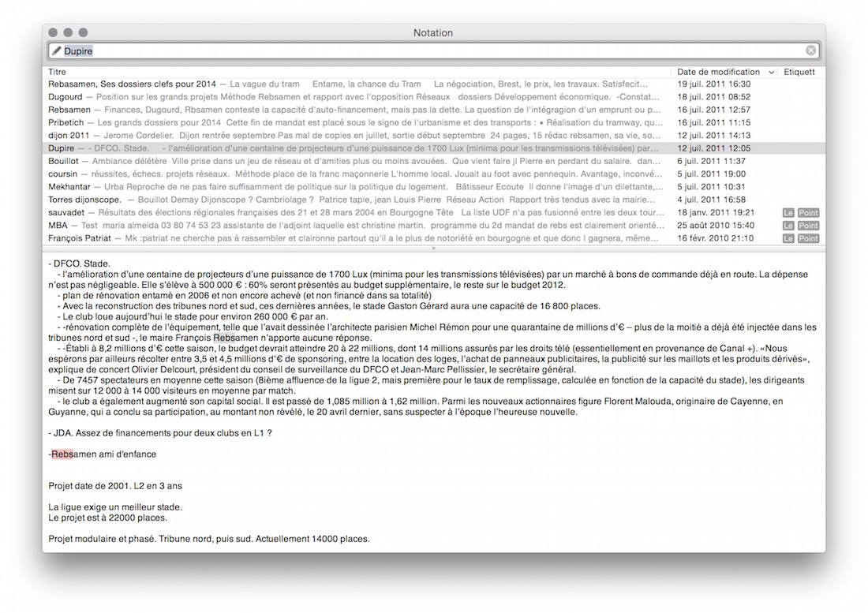Click the date 6 juil. 2011 11:37
This screenshot has height=613, width=868.
tap(711, 161)
